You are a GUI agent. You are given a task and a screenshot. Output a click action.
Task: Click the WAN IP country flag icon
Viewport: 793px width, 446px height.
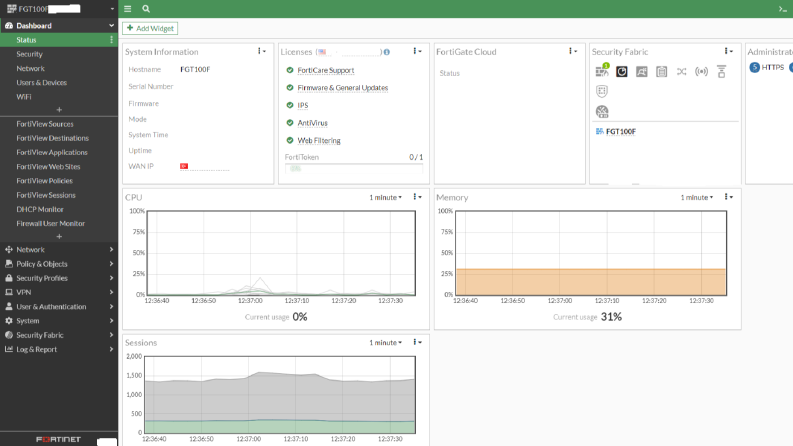click(184, 166)
